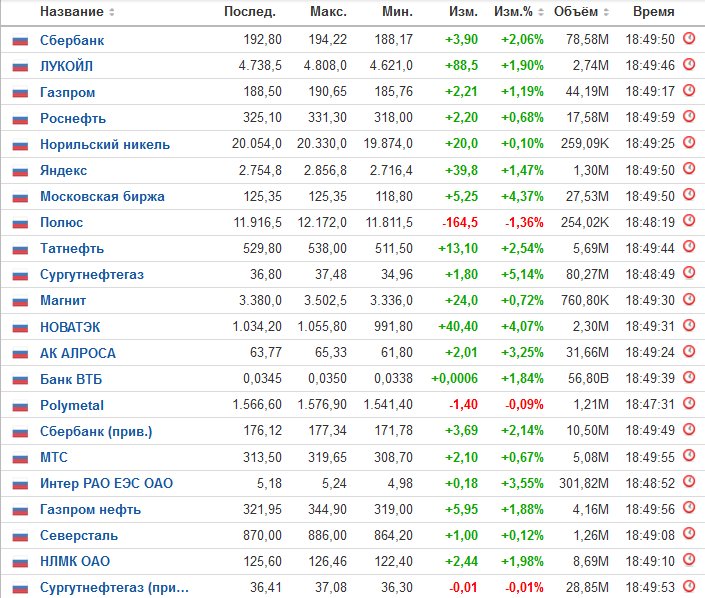This screenshot has height=598, width=705.
Task: Open the Сургутнефтегаз (при... preferred stock link
Action: pos(114,588)
